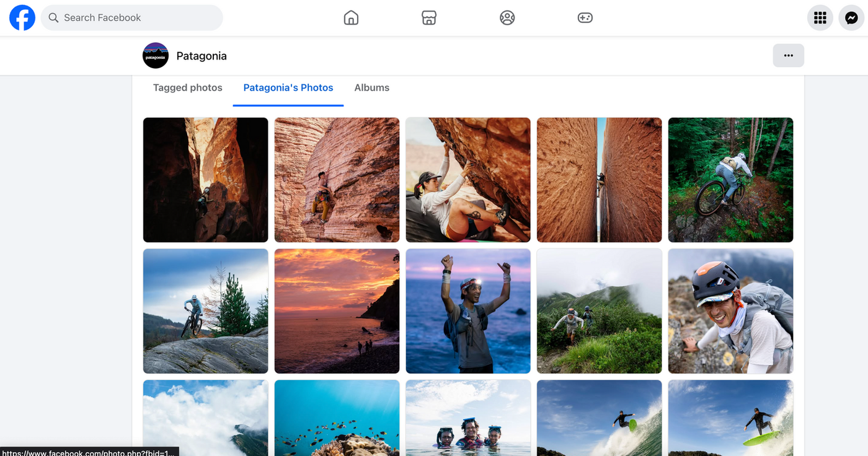Image resolution: width=868 pixels, height=456 pixels.
Task: Open photo of narrow rock crack climb
Action: point(600,180)
